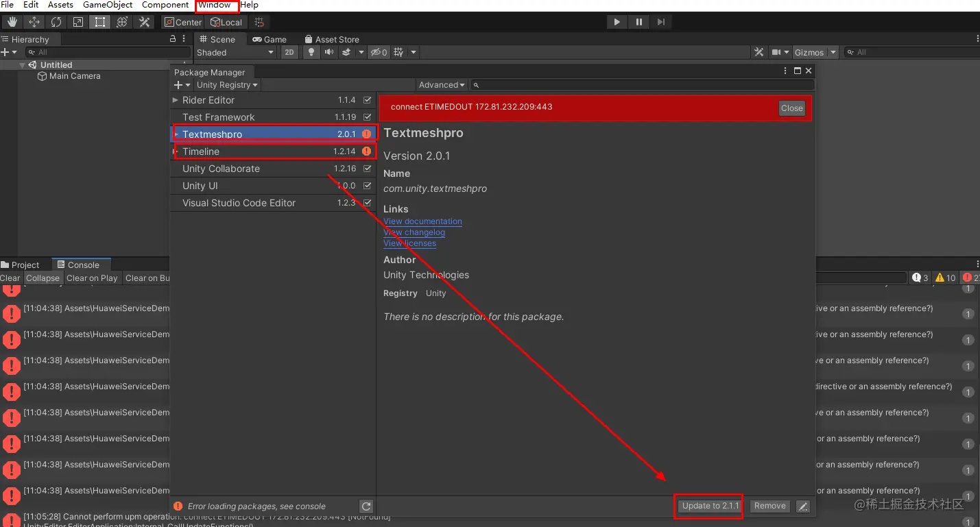
Task: Expand the Rider Editor package row
Action: [x=176, y=100]
